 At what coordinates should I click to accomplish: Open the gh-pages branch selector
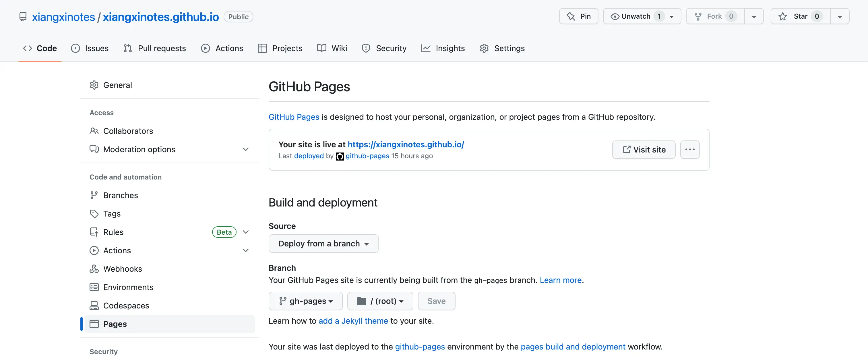[x=305, y=301]
